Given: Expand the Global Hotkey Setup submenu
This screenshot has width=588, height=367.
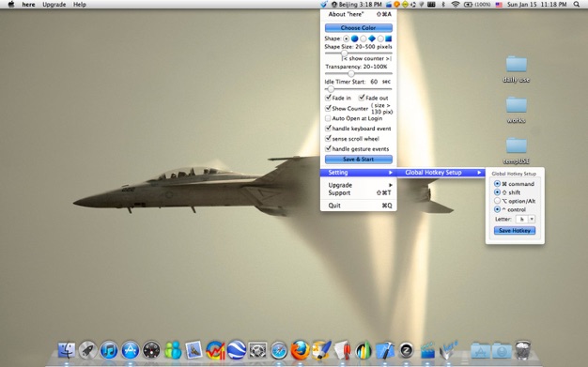Looking at the screenshot, I should coord(441,173).
